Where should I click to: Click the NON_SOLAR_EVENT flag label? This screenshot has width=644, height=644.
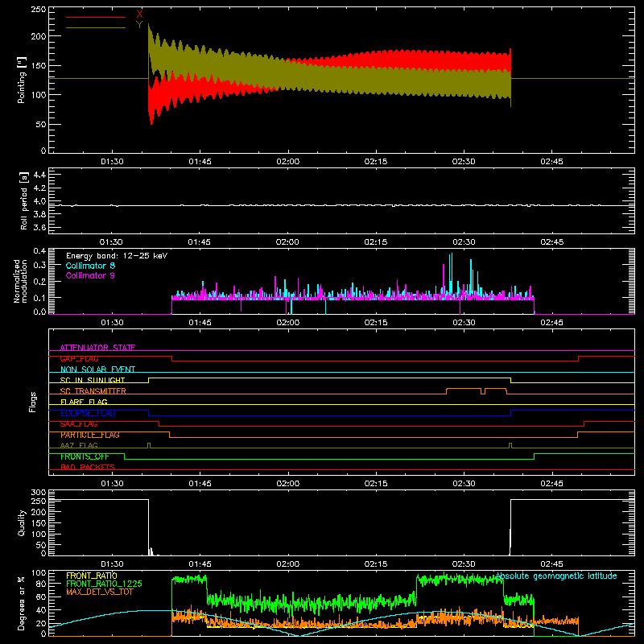click(97, 369)
